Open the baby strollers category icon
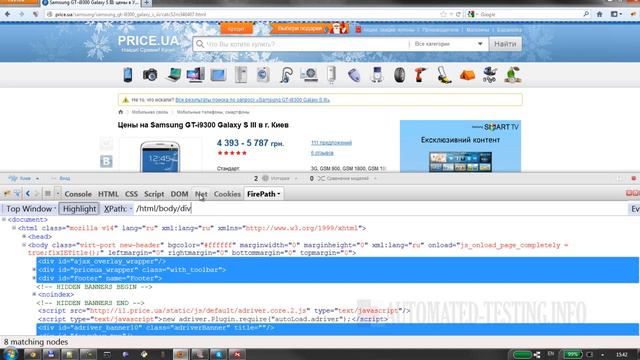The width and height of the screenshot is (640, 360). [489, 75]
